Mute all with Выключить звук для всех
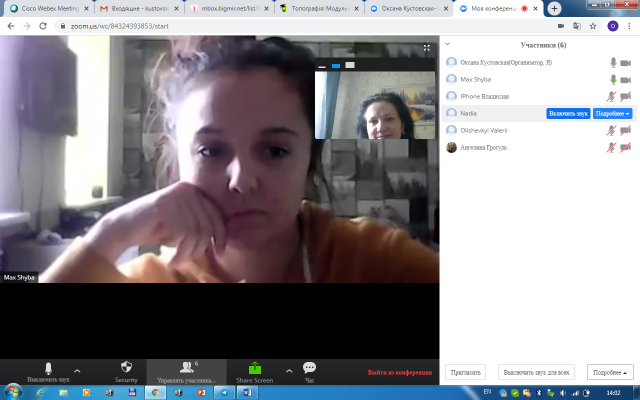640x400 pixels. pos(536,372)
